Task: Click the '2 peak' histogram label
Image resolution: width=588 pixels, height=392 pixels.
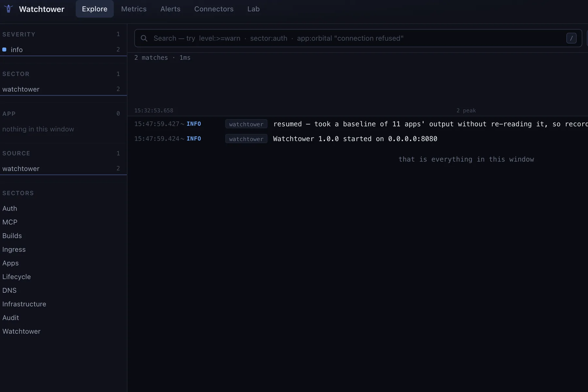Action: pos(466,110)
